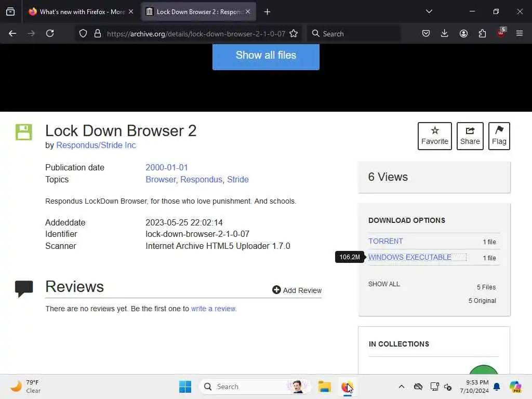Image resolution: width=532 pixels, height=399 pixels.
Task: Open the Browser topic link
Action: [x=161, y=179]
